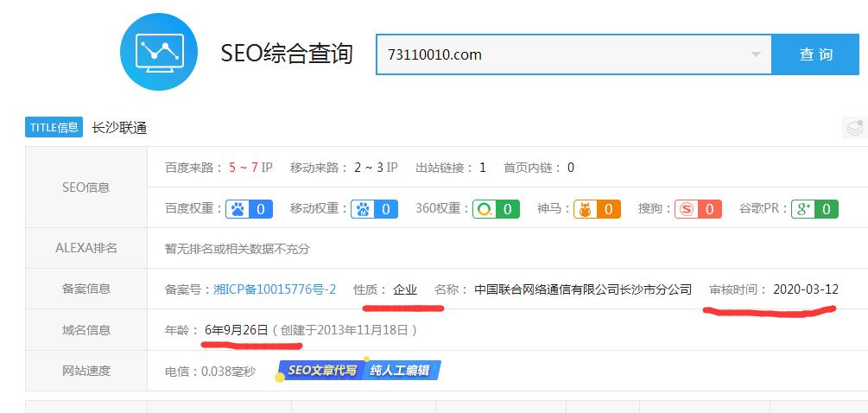Open the domain history dropdown arrow
The height and width of the screenshot is (413, 868).
point(755,54)
